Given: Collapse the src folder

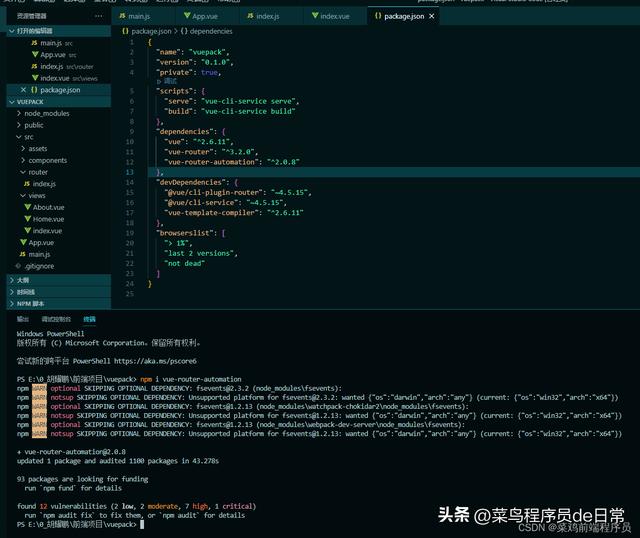Looking at the screenshot, I should click(29, 137).
